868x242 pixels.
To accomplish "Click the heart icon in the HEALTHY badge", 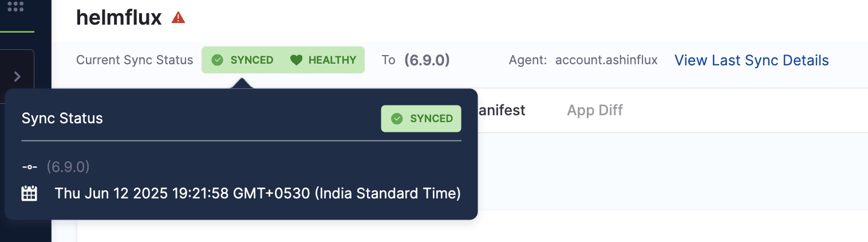I will pos(296,60).
